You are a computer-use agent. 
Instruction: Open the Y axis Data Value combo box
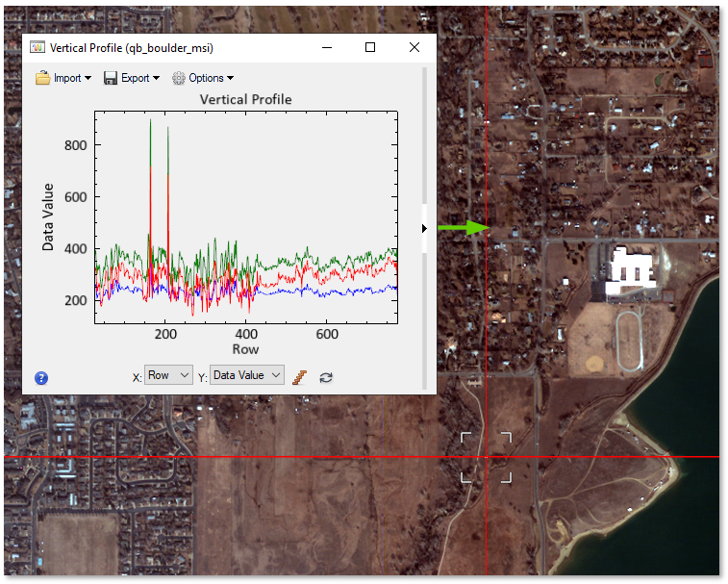point(247,375)
